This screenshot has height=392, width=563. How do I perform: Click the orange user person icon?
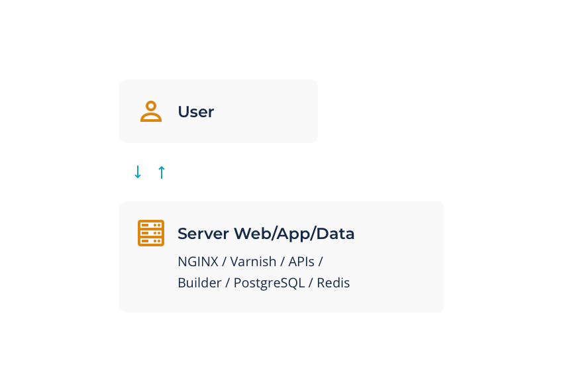coord(151,111)
